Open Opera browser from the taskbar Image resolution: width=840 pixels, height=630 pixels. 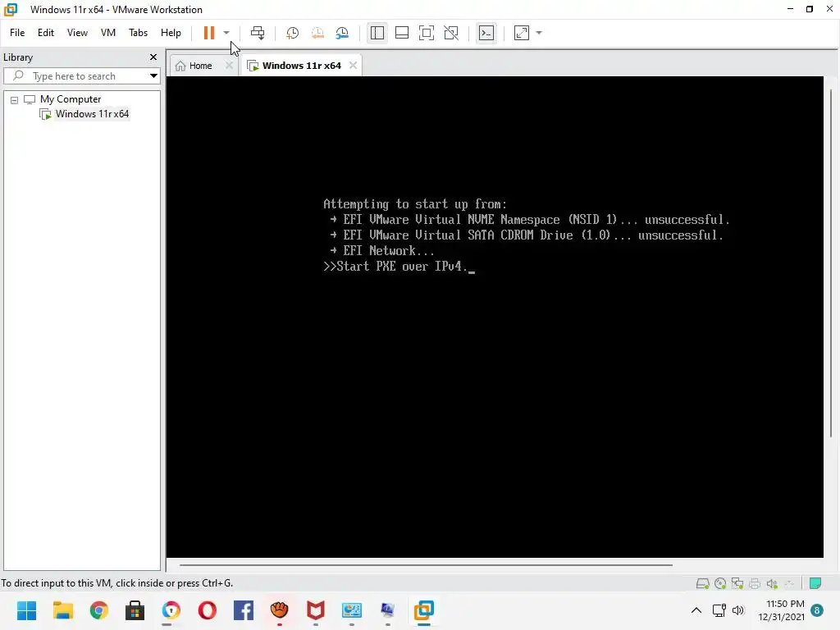(x=208, y=610)
